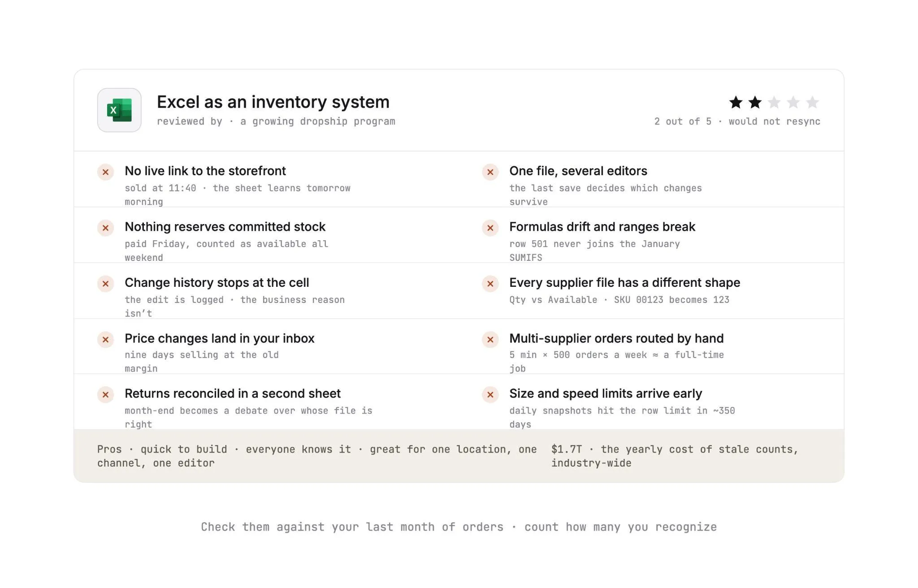Click the text row 501 never joins the January SUMIFS

point(594,251)
